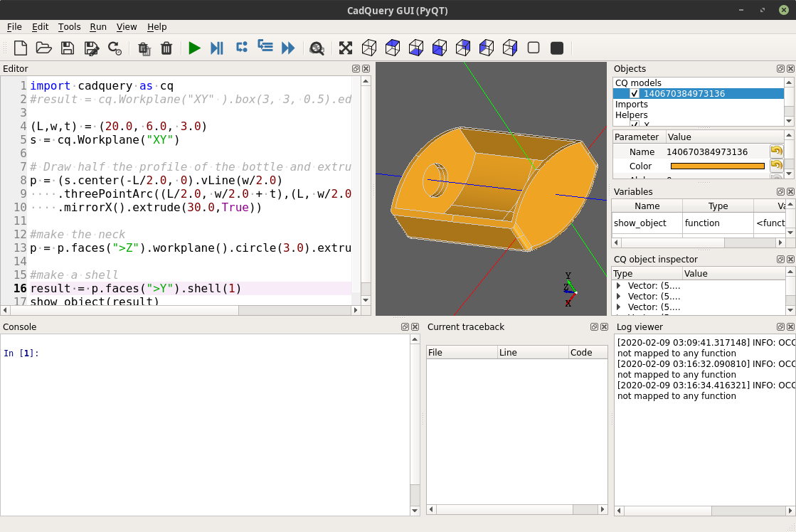Open the Run menu
This screenshot has height=532, width=796.
(98, 27)
